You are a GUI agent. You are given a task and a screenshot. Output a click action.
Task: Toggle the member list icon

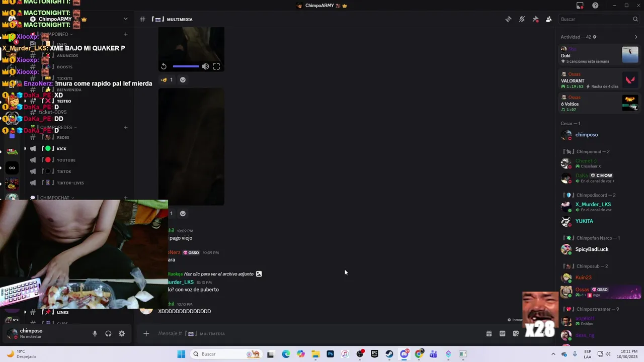(x=548, y=19)
